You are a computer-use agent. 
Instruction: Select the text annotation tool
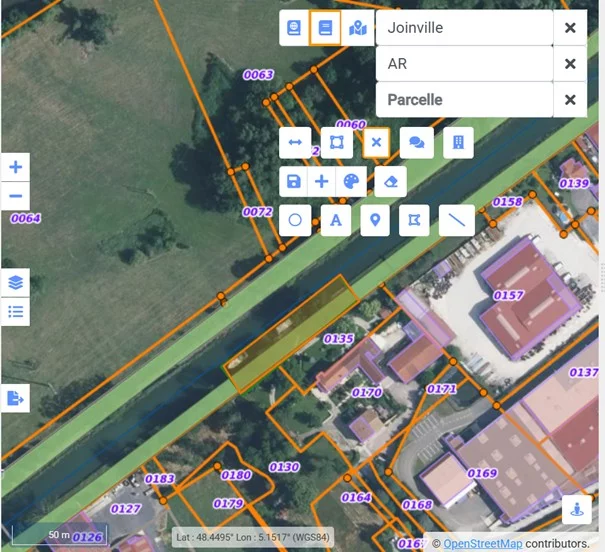click(x=335, y=220)
